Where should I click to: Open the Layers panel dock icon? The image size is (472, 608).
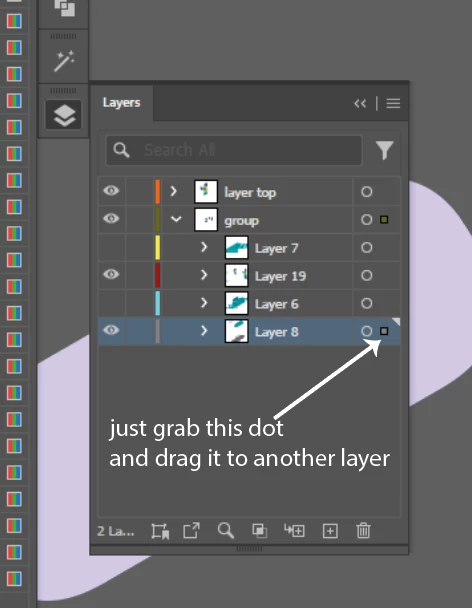point(64,115)
